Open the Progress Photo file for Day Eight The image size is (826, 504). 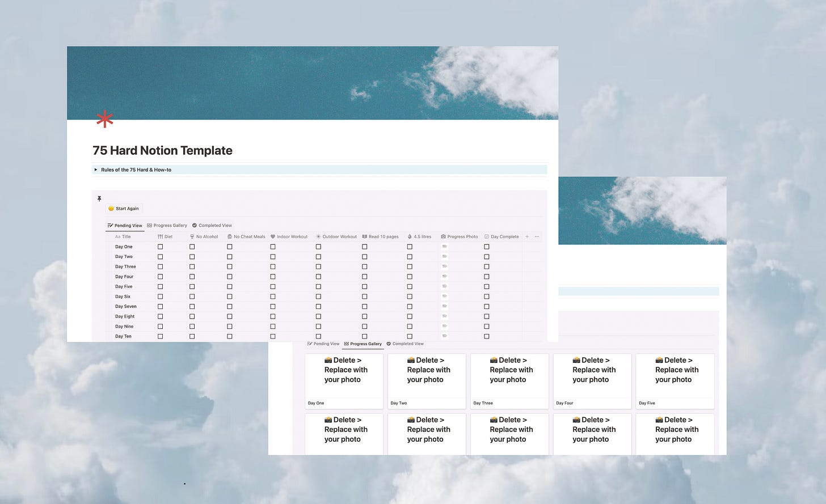point(445,316)
